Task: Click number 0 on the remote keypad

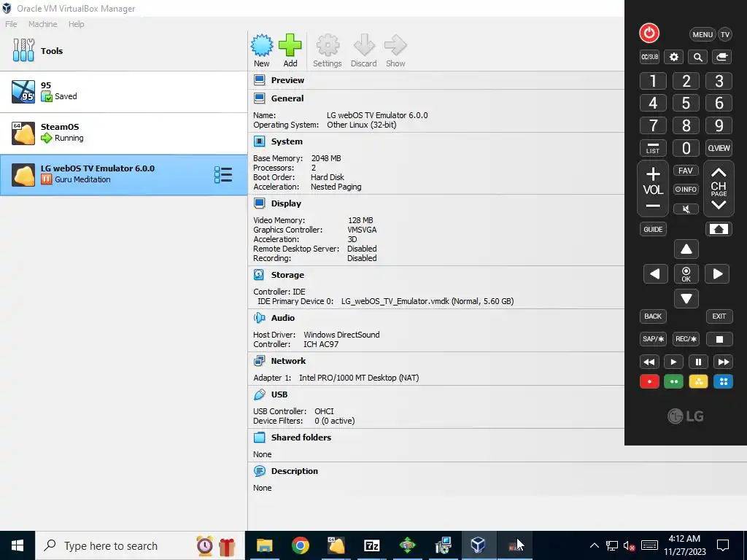Action: [x=686, y=148]
